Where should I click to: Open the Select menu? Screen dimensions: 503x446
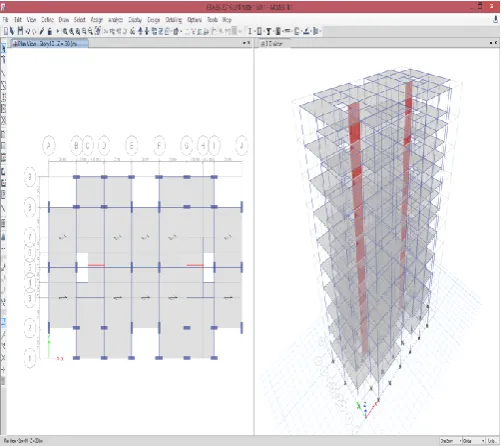(80, 20)
